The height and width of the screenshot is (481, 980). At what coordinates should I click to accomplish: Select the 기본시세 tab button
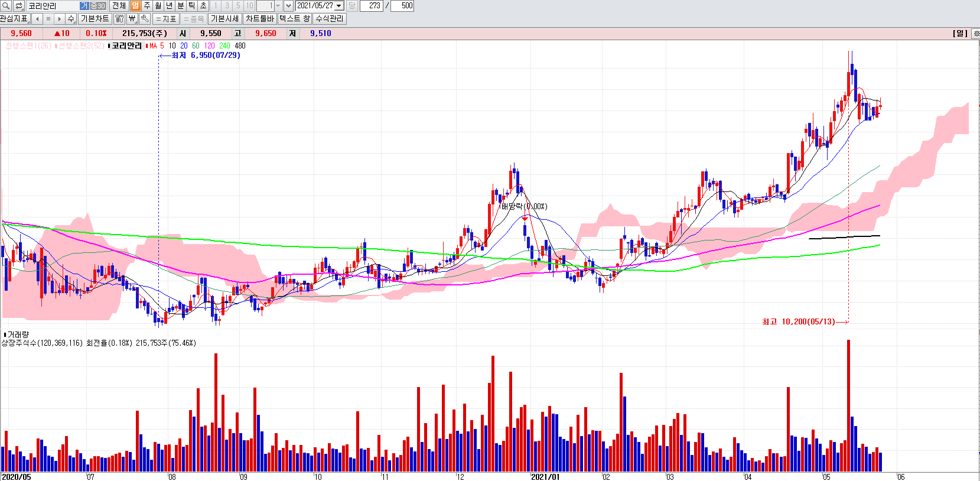(x=225, y=19)
